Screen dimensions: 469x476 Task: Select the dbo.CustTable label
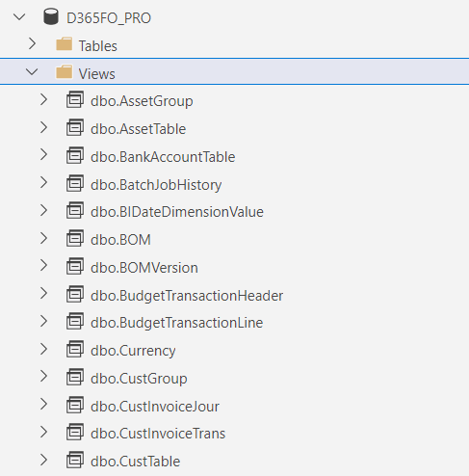[x=136, y=462]
